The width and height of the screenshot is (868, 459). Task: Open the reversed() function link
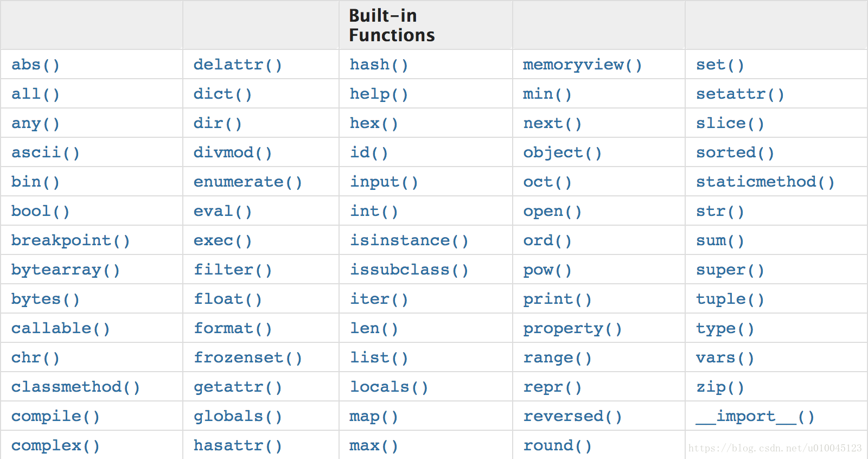(x=572, y=417)
